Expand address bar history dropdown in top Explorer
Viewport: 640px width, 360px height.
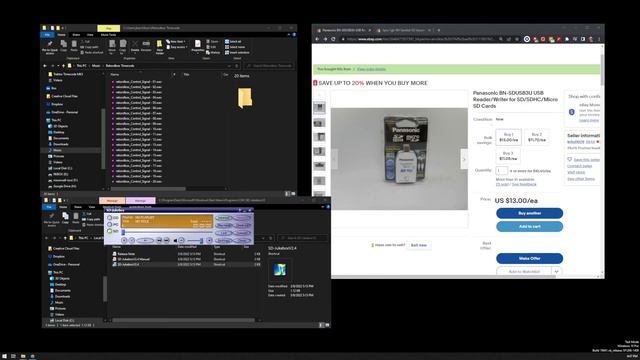(229, 66)
